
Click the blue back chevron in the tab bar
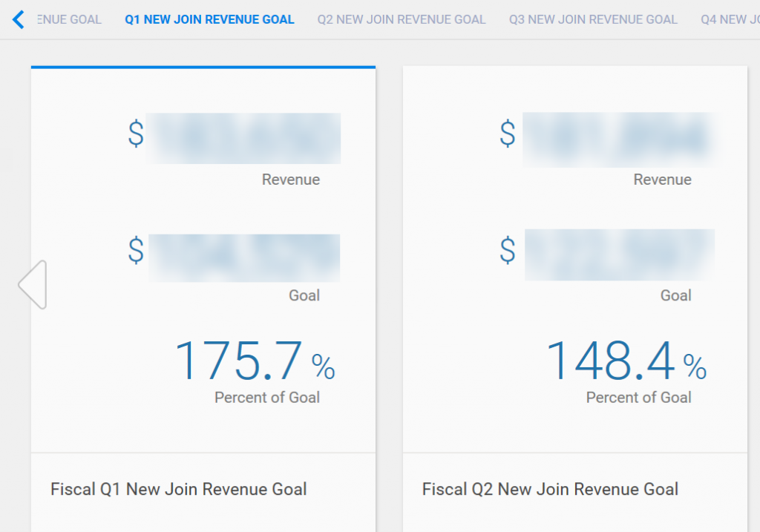click(x=19, y=20)
